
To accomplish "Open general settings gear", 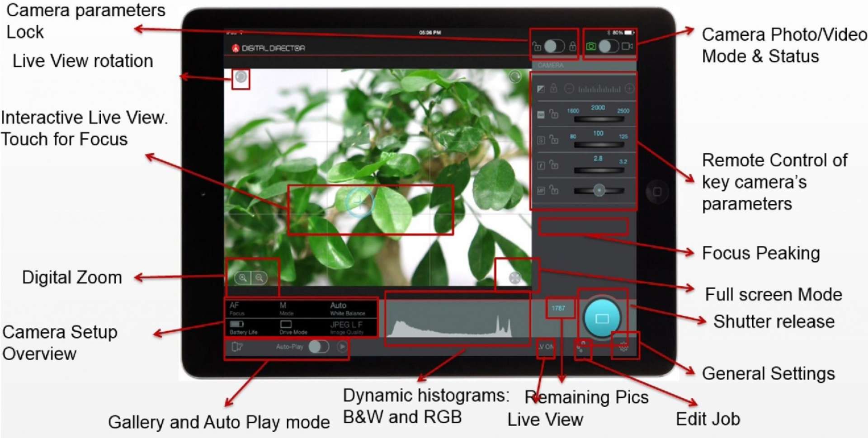I will pos(624,347).
